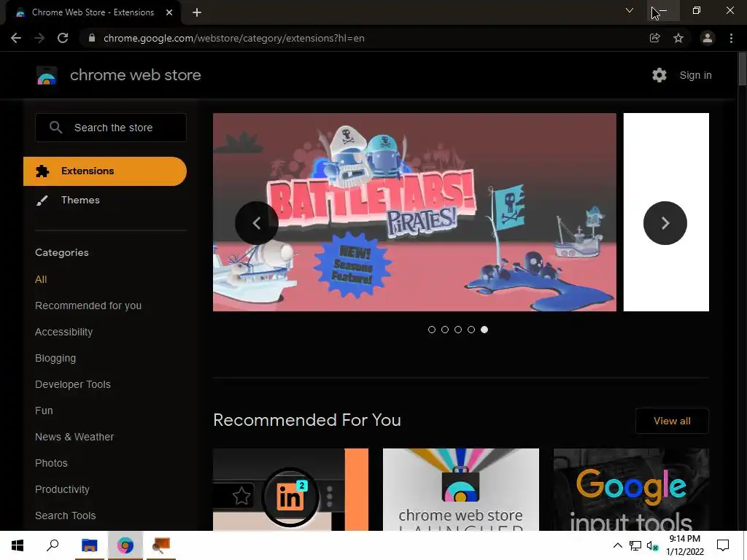The width and height of the screenshot is (747, 560).
Task: Click the address bar URL
Action: tap(234, 38)
